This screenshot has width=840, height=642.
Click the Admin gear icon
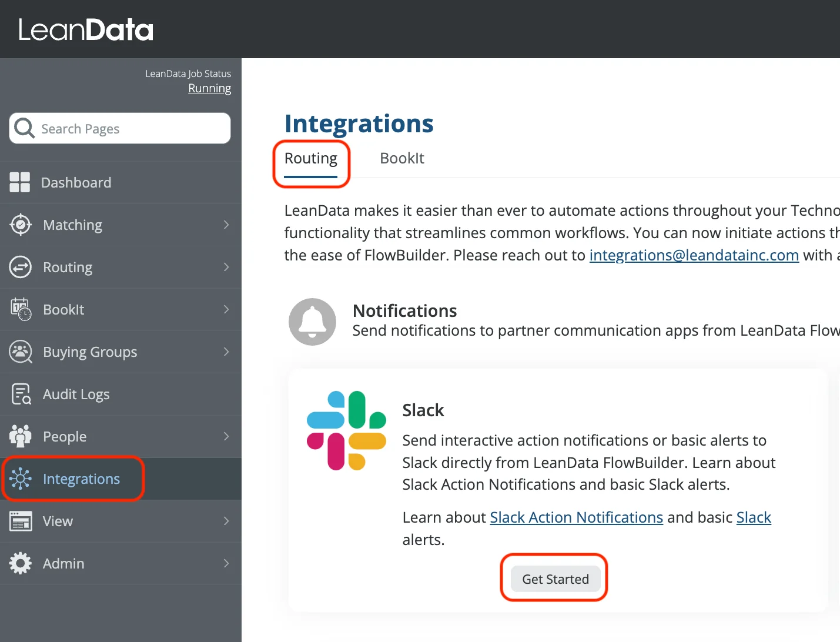[x=21, y=563]
